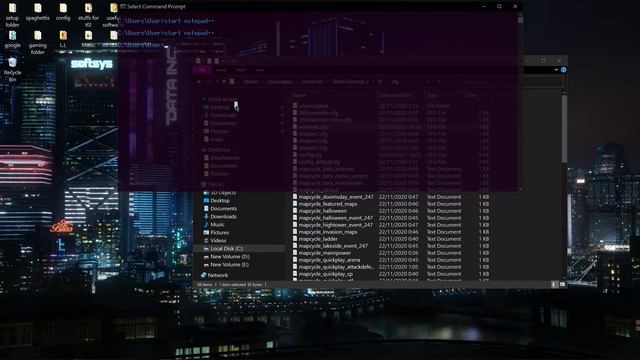Viewport: 640px width, 360px height.
Task: Open Explorer help question mark icon
Action: click(x=564, y=70)
